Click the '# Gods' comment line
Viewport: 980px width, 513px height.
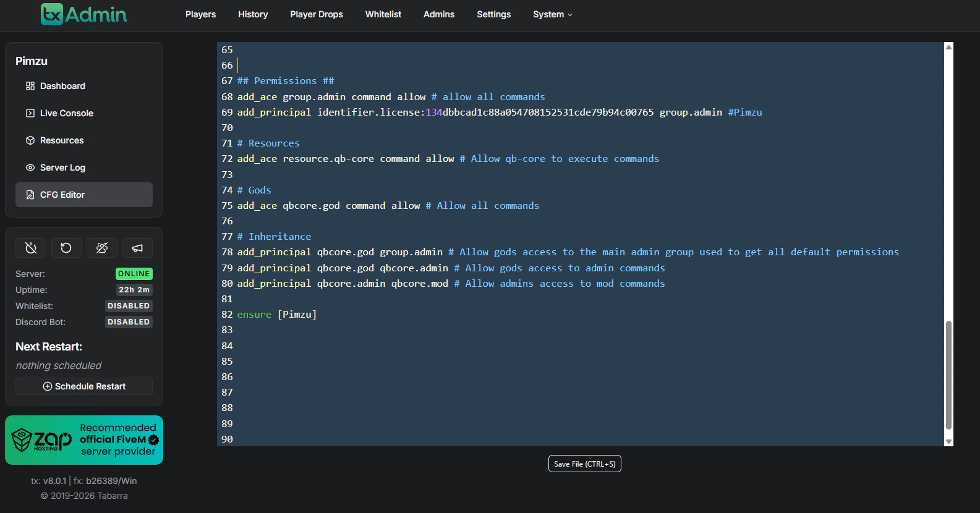[254, 190]
